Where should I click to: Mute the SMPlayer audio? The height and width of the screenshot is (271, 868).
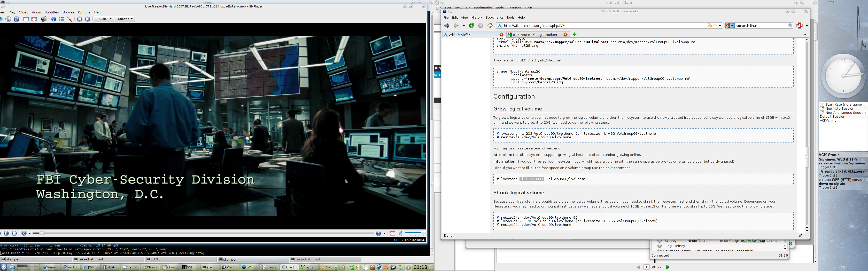(x=401, y=233)
